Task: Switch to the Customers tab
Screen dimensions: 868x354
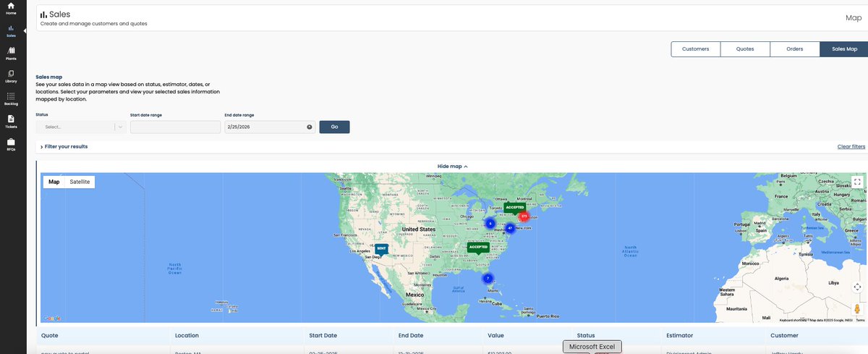Action: tap(696, 49)
